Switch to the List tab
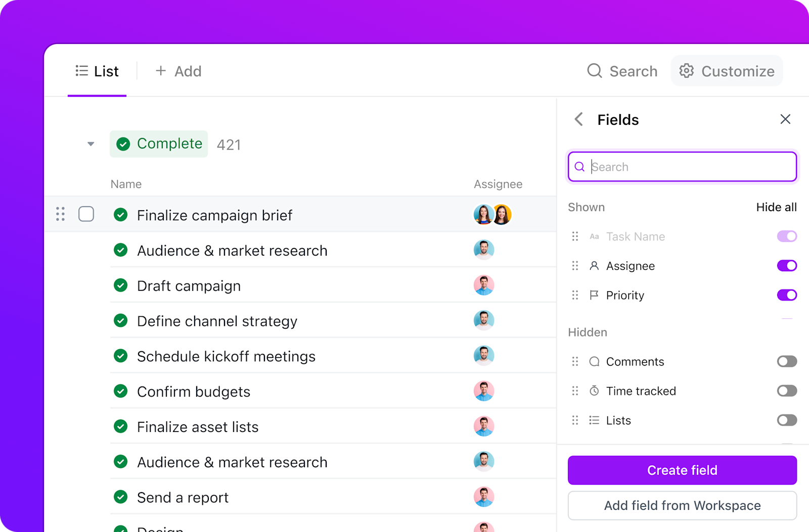The image size is (809, 532). pos(105,71)
